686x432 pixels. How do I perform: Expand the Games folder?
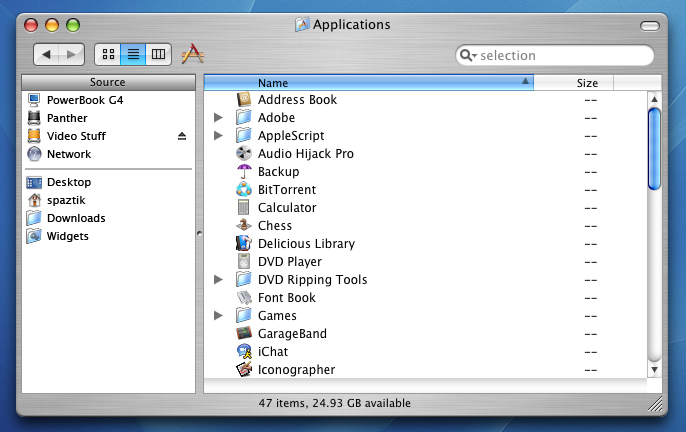point(218,316)
